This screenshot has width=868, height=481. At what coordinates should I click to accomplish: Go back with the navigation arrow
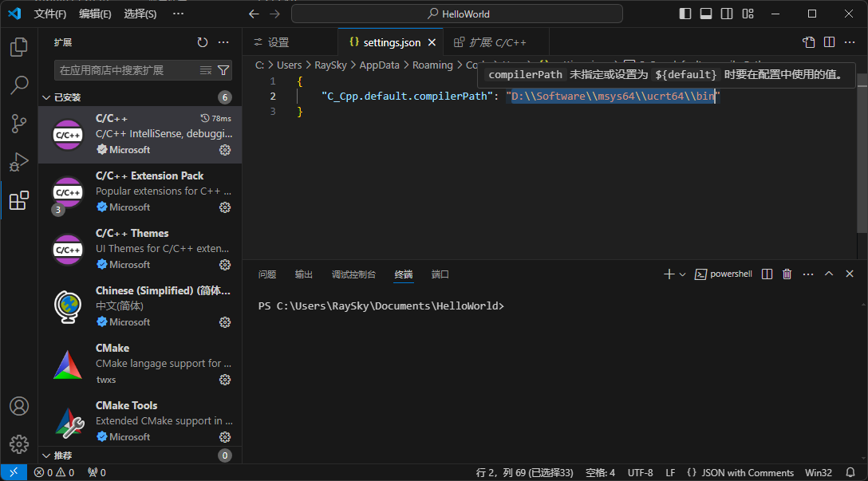click(x=254, y=14)
